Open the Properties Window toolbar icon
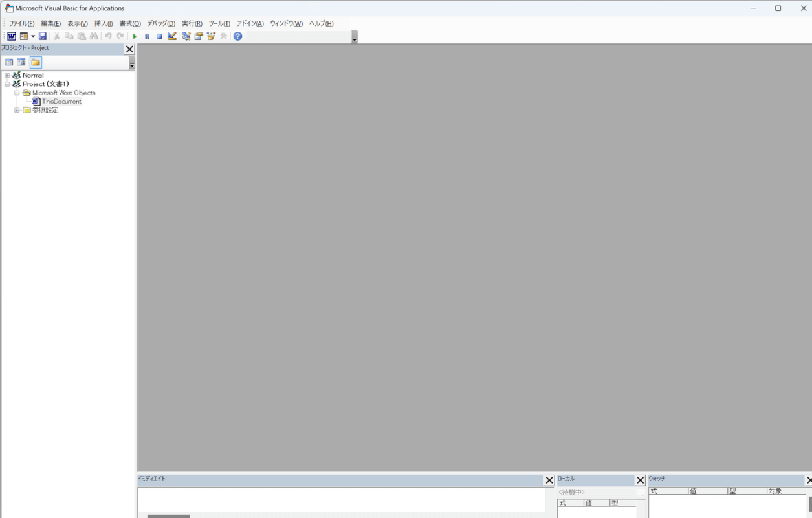 point(199,36)
